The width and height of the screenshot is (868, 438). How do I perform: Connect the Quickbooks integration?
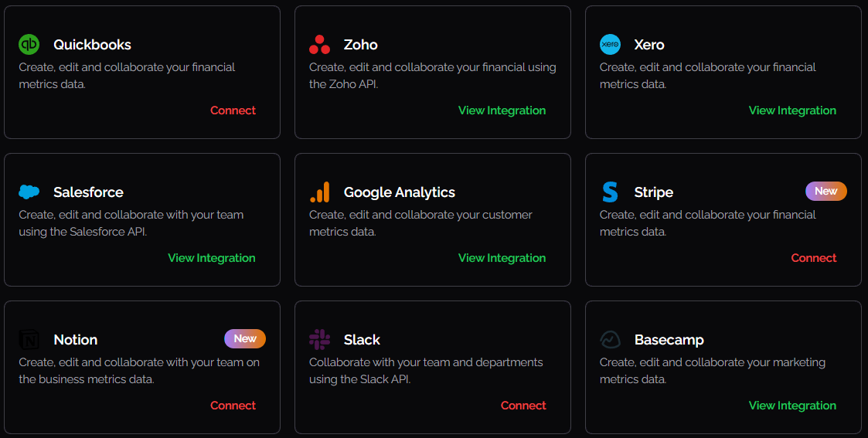(x=233, y=110)
